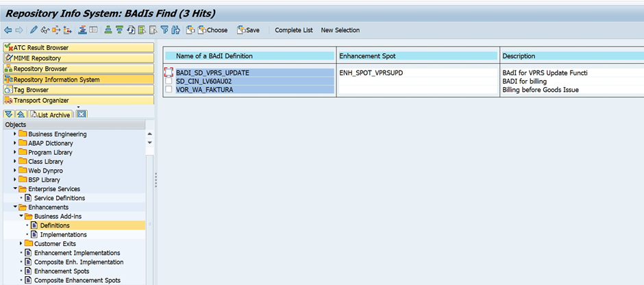Click 'BADI for billing' description

point(524,82)
